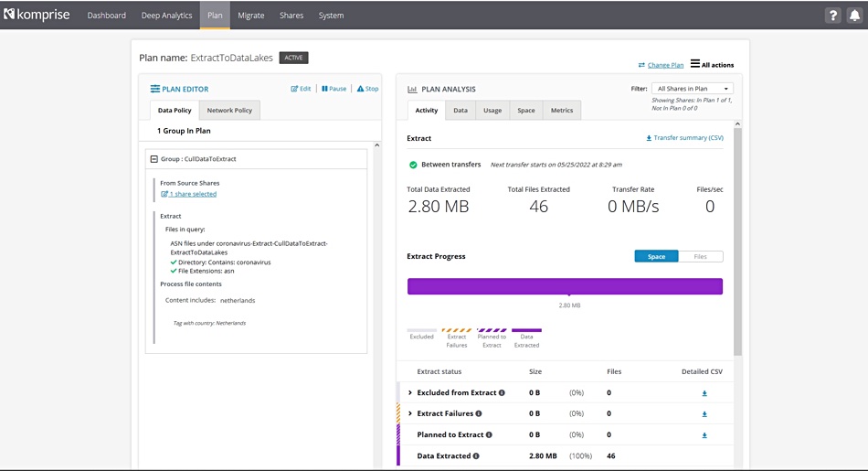Open the notifications bell icon

coord(854,16)
